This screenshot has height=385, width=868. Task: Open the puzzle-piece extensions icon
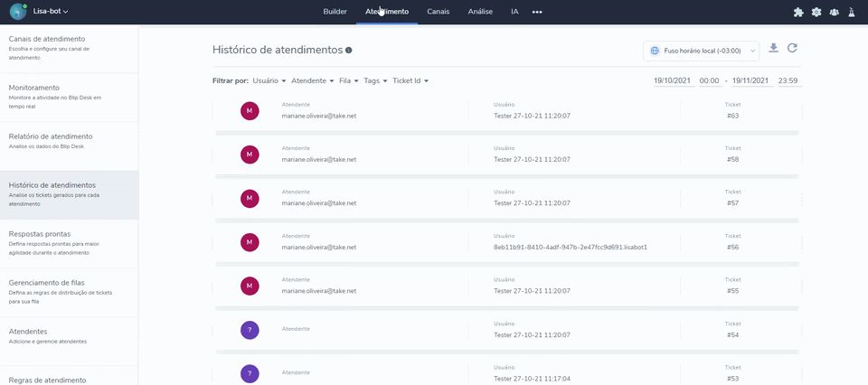pos(798,12)
